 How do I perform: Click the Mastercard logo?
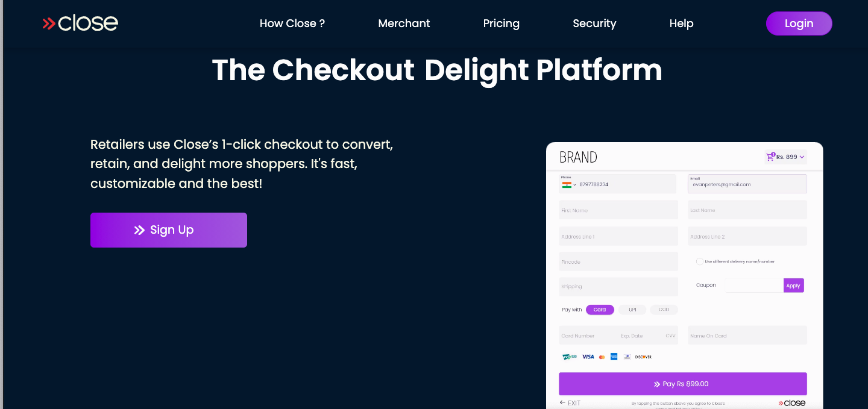[x=602, y=357]
